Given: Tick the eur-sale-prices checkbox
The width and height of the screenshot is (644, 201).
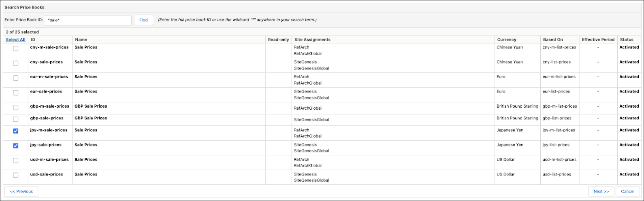Looking at the screenshot, I should pyautogui.click(x=16, y=93).
